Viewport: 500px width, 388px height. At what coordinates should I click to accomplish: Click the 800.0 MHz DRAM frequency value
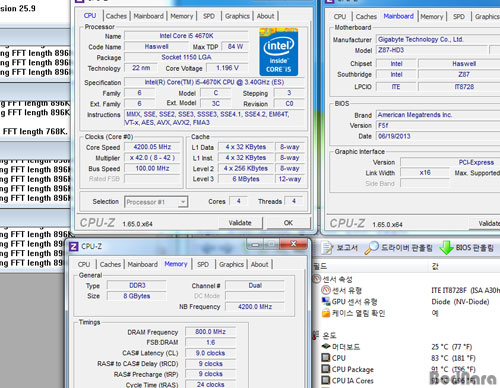tap(210, 332)
